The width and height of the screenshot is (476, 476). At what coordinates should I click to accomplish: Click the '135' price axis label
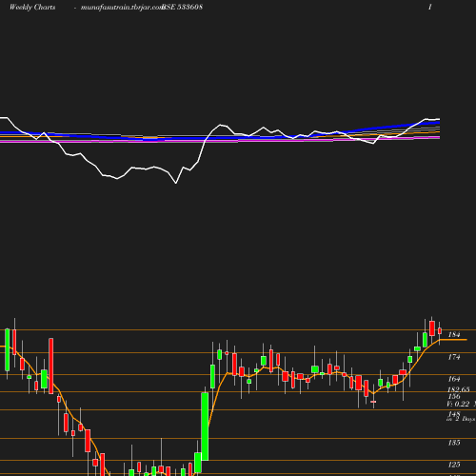pos(454,443)
